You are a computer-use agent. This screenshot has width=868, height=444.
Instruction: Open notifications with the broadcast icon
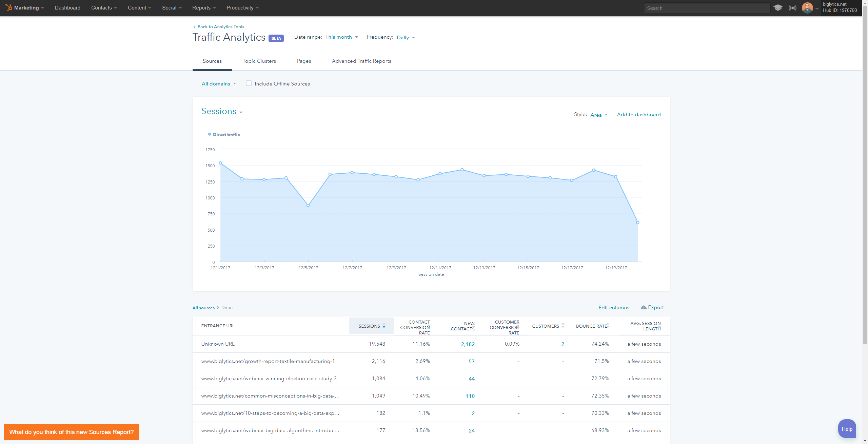click(x=793, y=7)
